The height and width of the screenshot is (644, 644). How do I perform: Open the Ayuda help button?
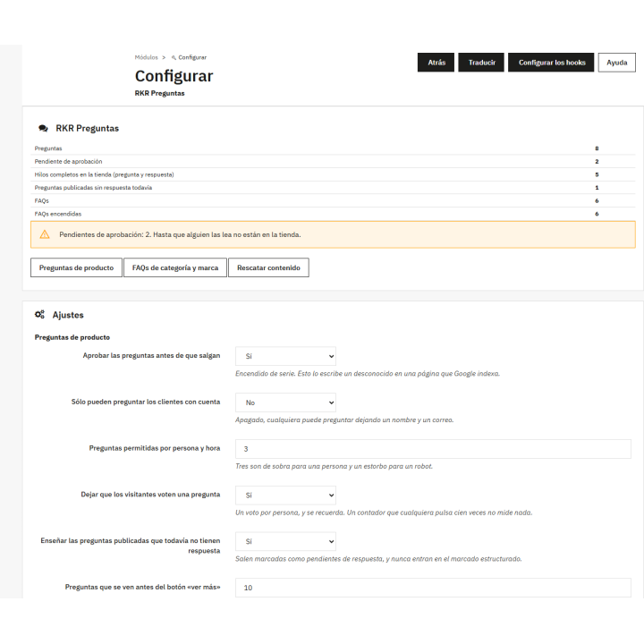(616, 63)
